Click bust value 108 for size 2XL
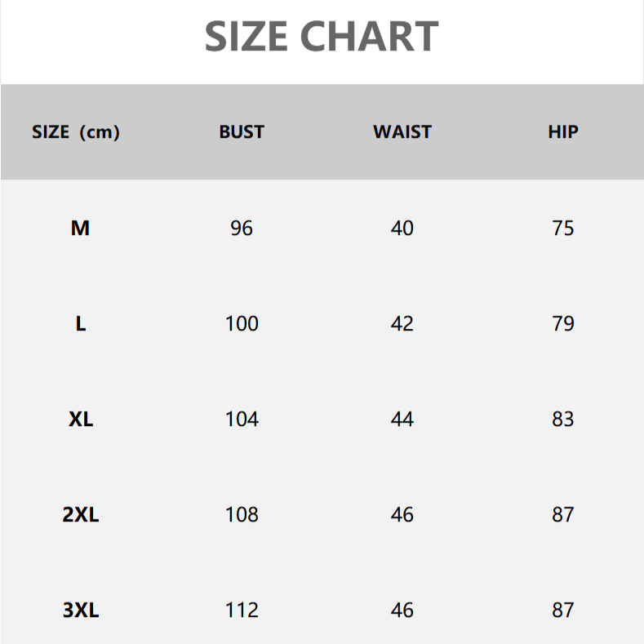This screenshot has width=644, height=644. (x=242, y=515)
